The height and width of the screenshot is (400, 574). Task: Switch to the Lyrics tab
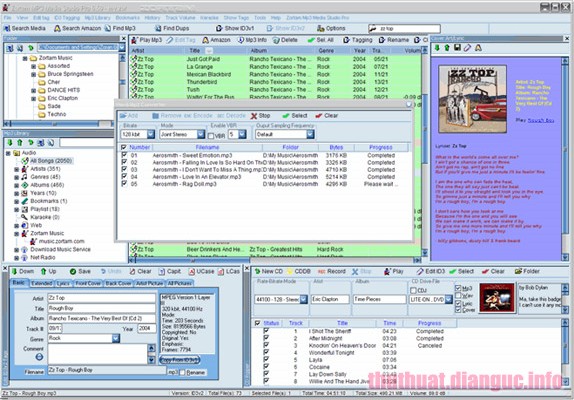(63, 283)
